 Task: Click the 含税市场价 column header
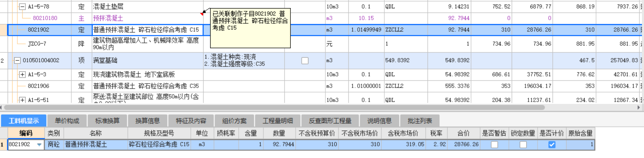pos(403,133)
